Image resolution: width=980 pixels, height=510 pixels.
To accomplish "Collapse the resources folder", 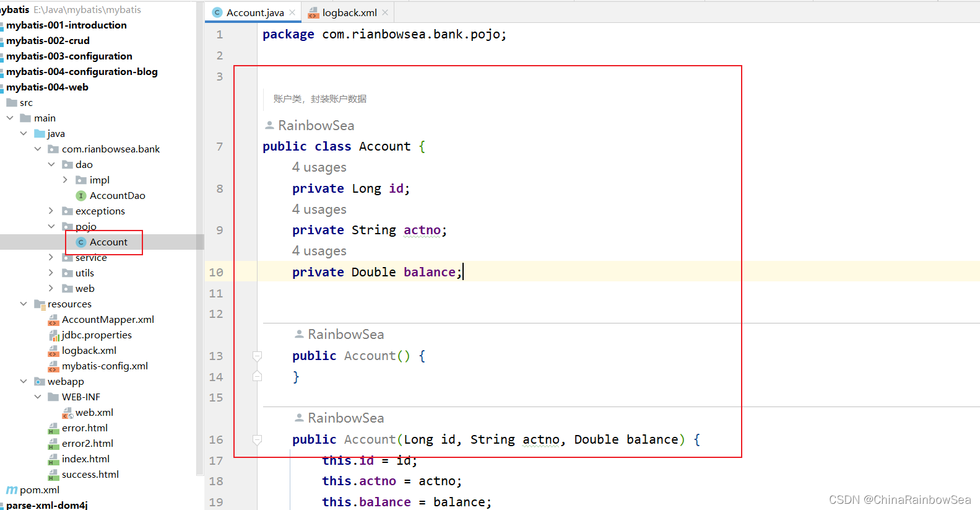I will point(24,304).
